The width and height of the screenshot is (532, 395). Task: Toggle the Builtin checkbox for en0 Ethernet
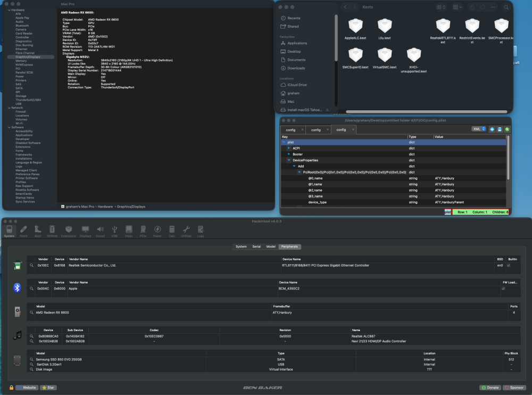(508, 265)
